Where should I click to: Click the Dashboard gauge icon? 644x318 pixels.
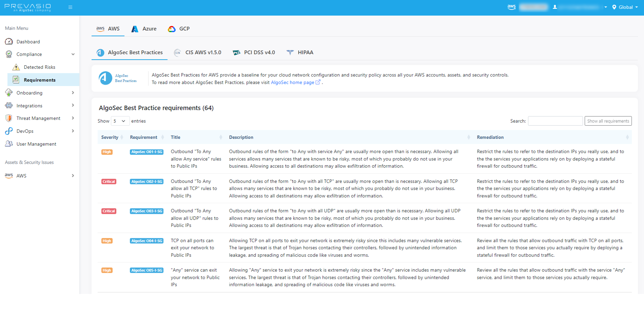coord(9,42)
